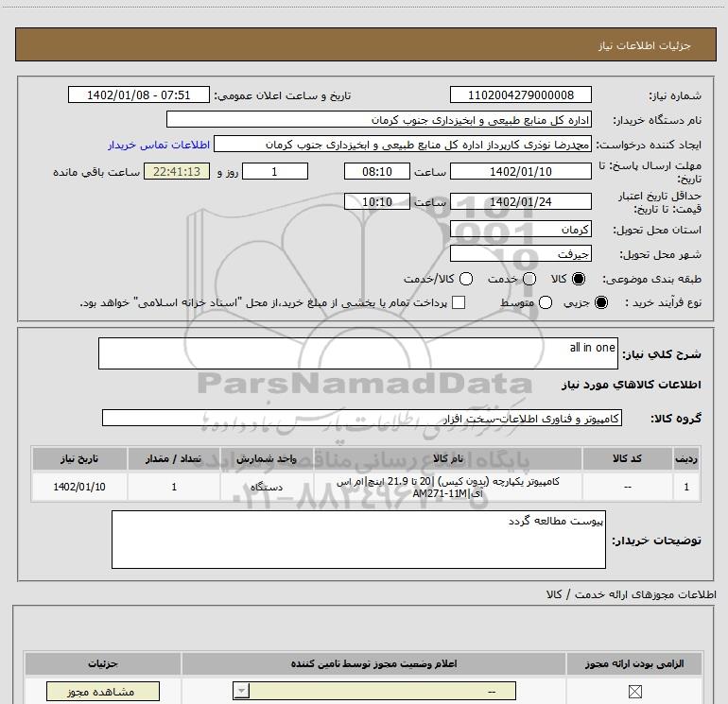The width and height of the screenshot is (728, 704).
Task: Click the deadline time 08:10 field
Action: click(x=377, y=171)
